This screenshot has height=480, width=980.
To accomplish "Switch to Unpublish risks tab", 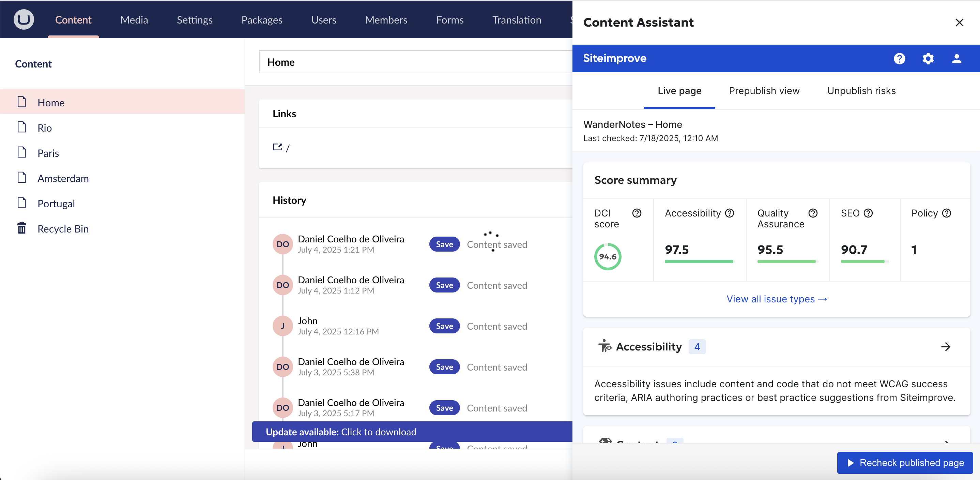I will (861, 91).
